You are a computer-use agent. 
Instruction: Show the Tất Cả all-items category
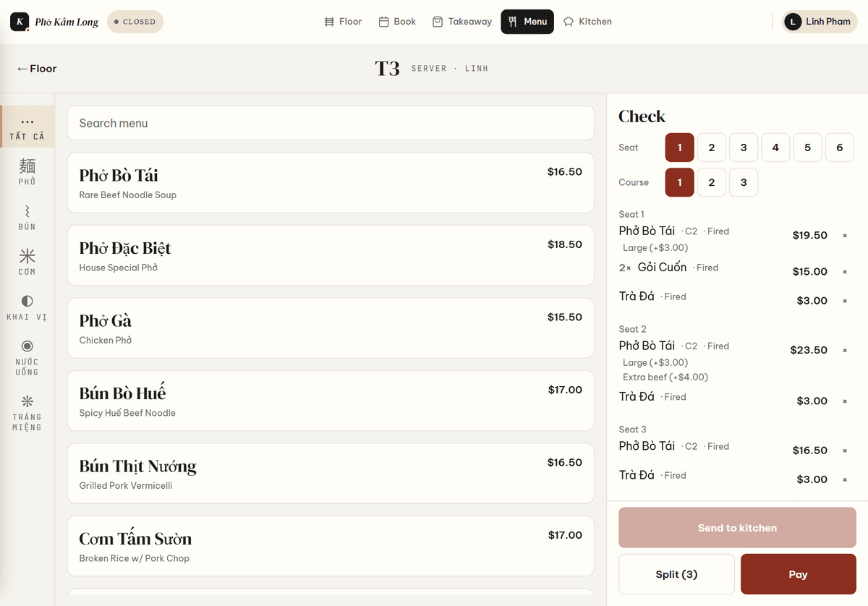[x=27, y=127]
